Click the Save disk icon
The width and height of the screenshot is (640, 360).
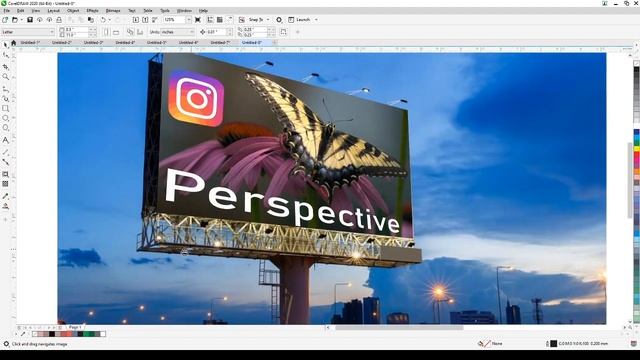pos(30,20)
